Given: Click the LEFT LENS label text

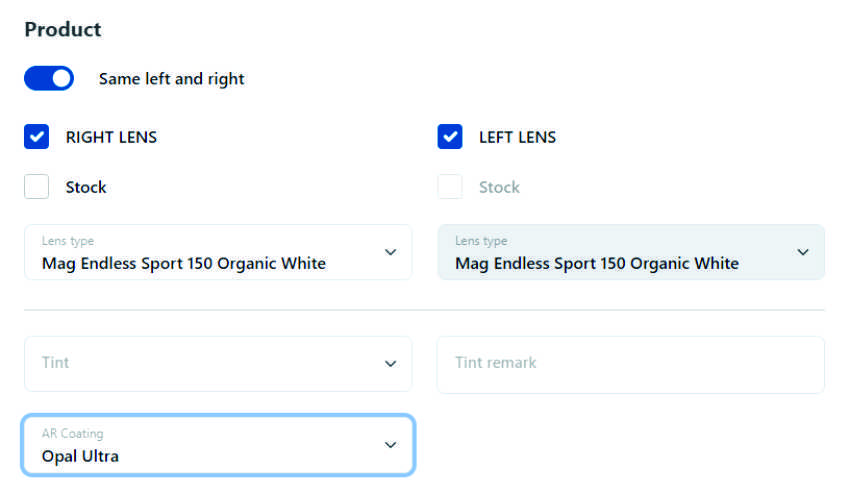Looking at the screenshot, I should [517, 137].
